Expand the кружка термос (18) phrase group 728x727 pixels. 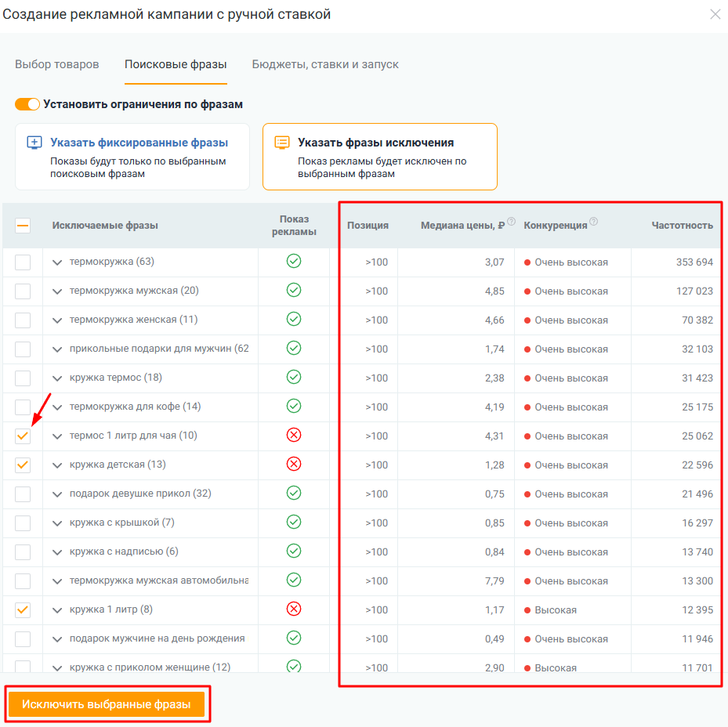pyautogui.click(x=56, y=378)
